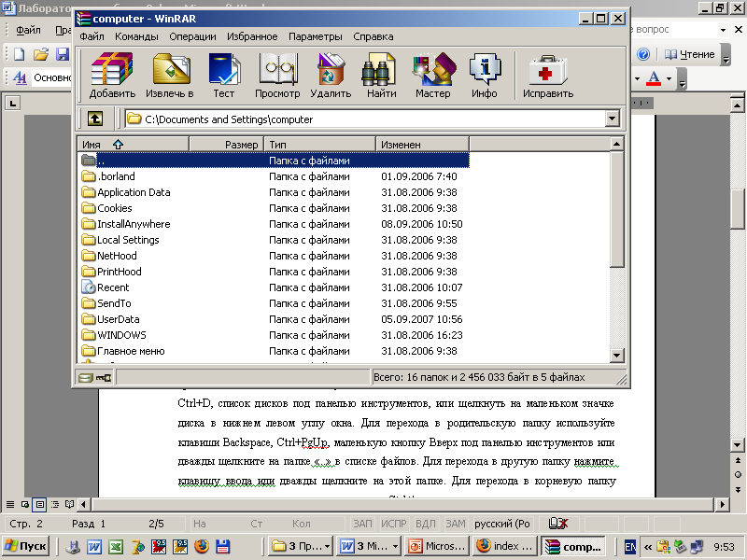Open the Параметры menu
747x560 pixels.
click(316, 36)
